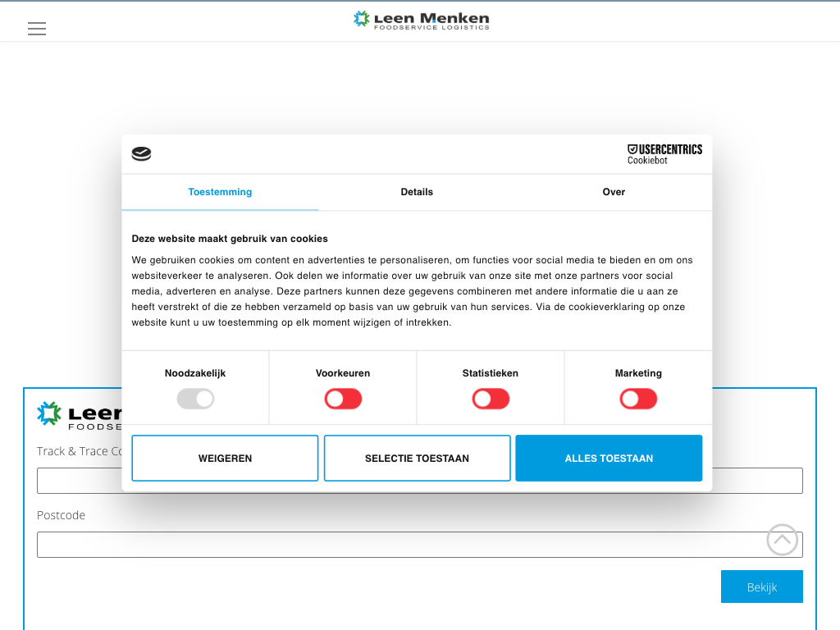Open the hamburger navigation menu

37,29
